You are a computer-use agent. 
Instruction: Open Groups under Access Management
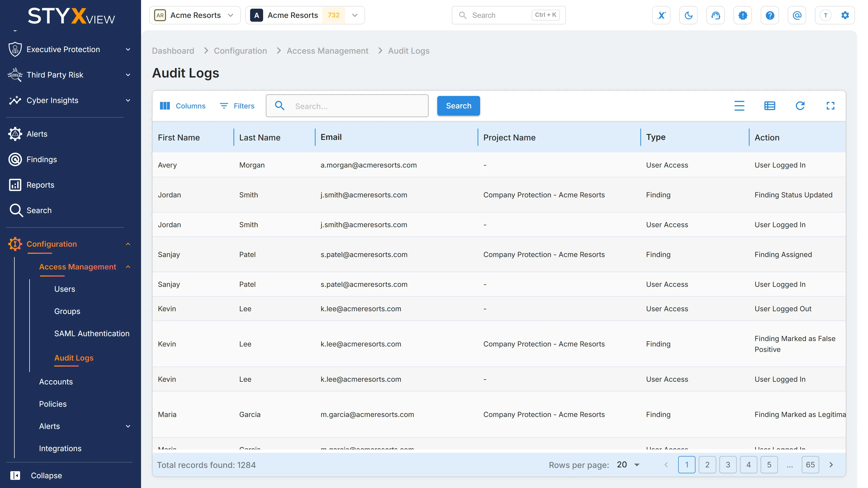[67, 311]
